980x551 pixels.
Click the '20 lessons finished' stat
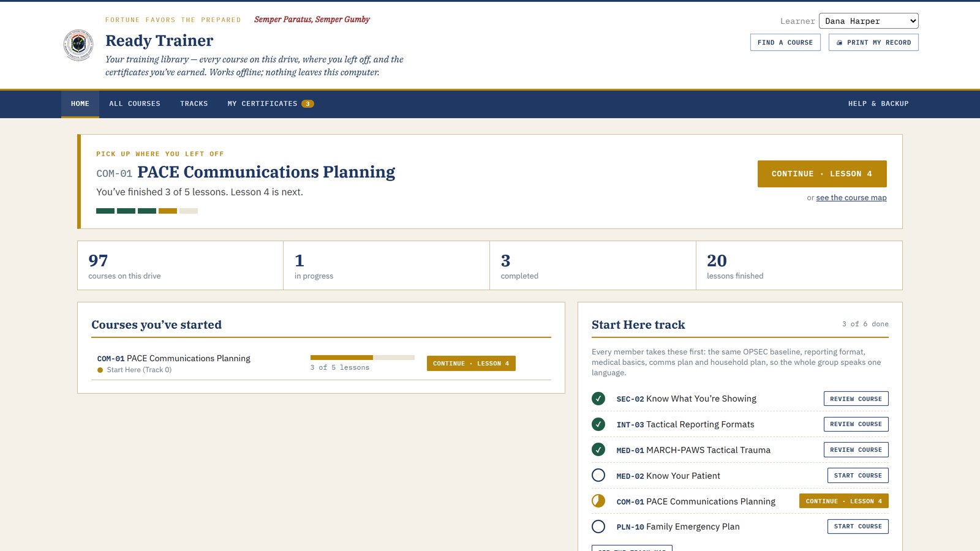[799, 265]
